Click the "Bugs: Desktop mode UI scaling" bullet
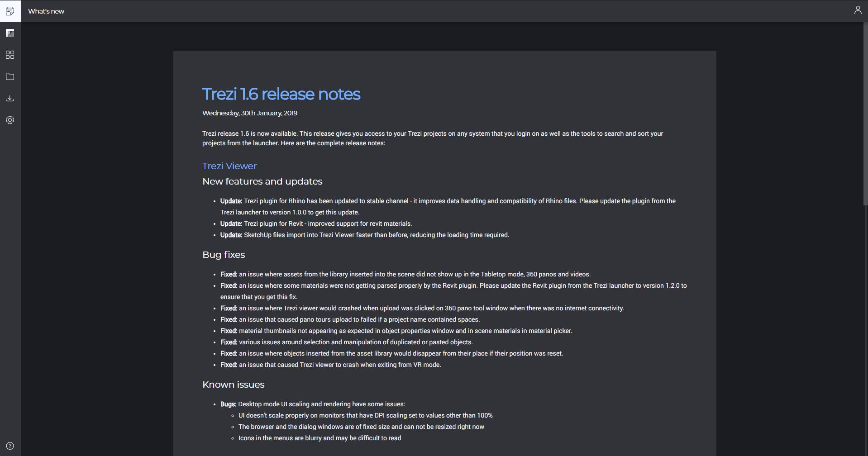The width and height of the screenshot is (868, 456). pyautogui.click(x=313, y=404)
